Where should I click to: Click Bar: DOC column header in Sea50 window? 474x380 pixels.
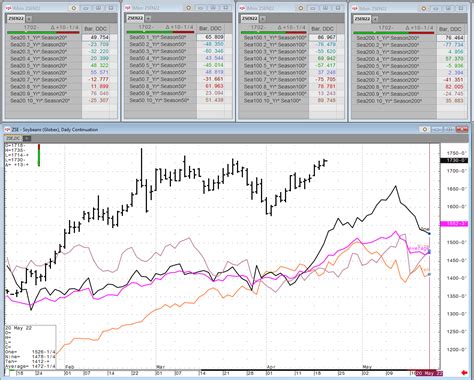[x=211, y=28]
